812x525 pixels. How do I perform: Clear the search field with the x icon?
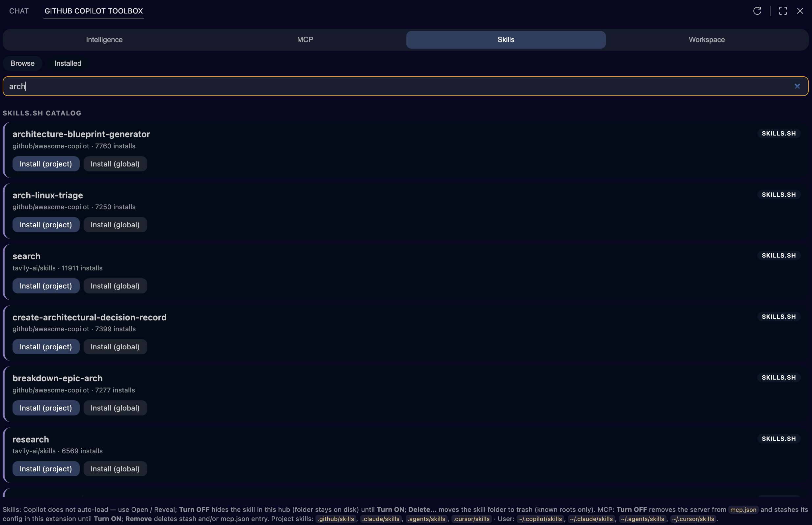coord(797,86)
